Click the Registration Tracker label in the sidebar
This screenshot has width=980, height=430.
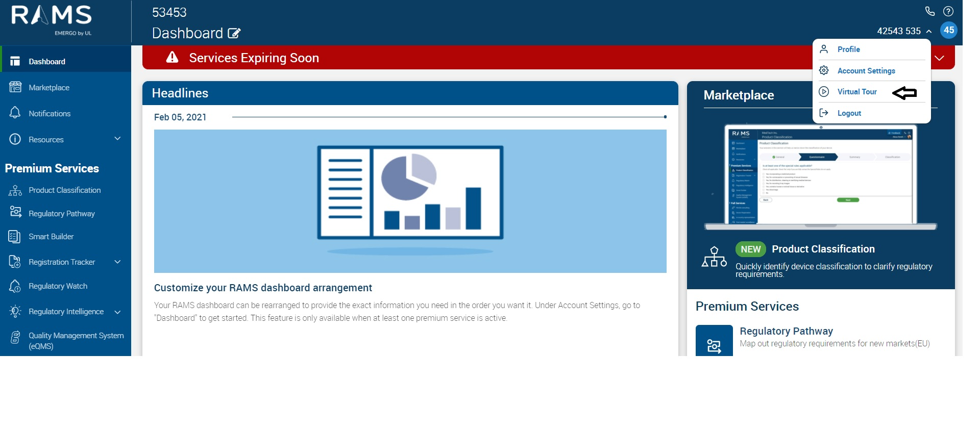pyautogui.click(x=62, y=262)
